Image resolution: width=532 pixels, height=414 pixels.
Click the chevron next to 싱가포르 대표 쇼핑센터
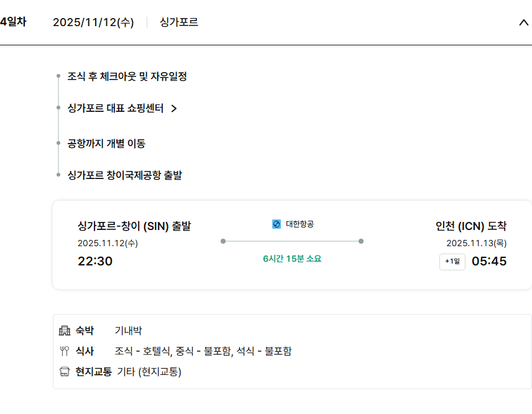pos(174,109)
